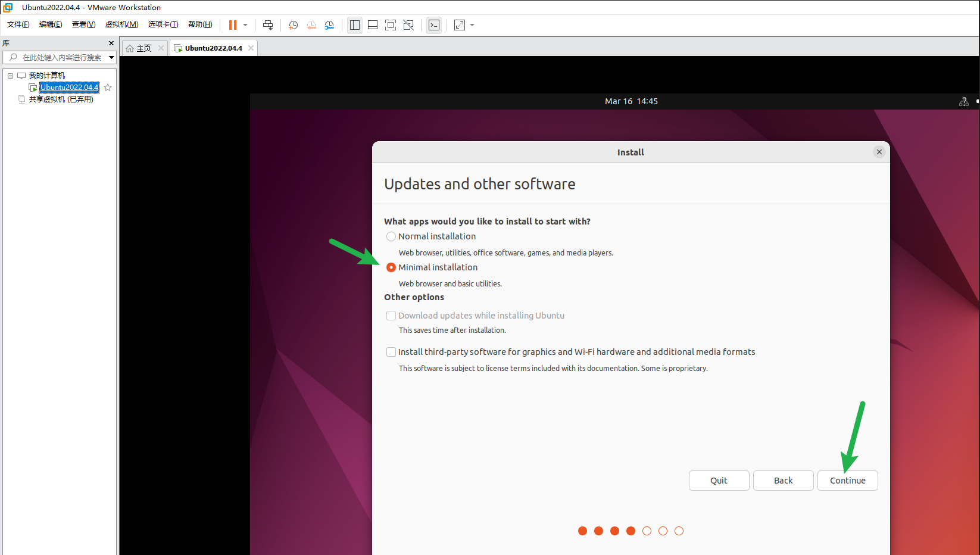
Task: Open the 查看(V) menu
Action: [83, 24]
